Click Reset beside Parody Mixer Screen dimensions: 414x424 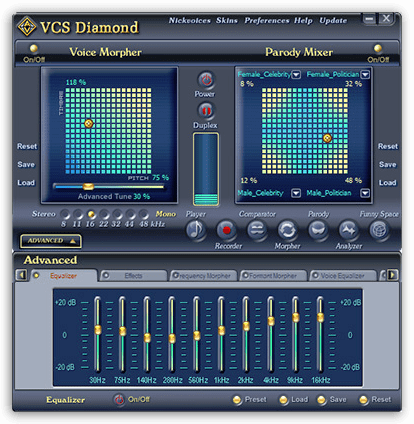(388, 146)
